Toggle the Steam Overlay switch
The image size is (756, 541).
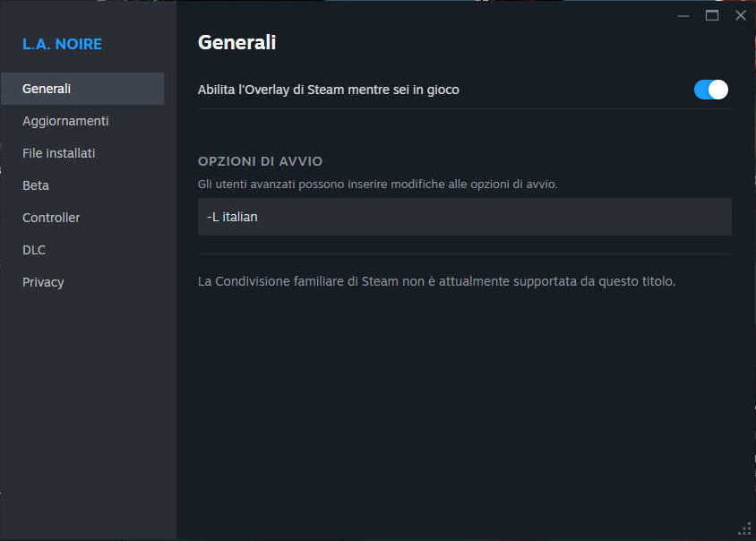click(711, 90)
